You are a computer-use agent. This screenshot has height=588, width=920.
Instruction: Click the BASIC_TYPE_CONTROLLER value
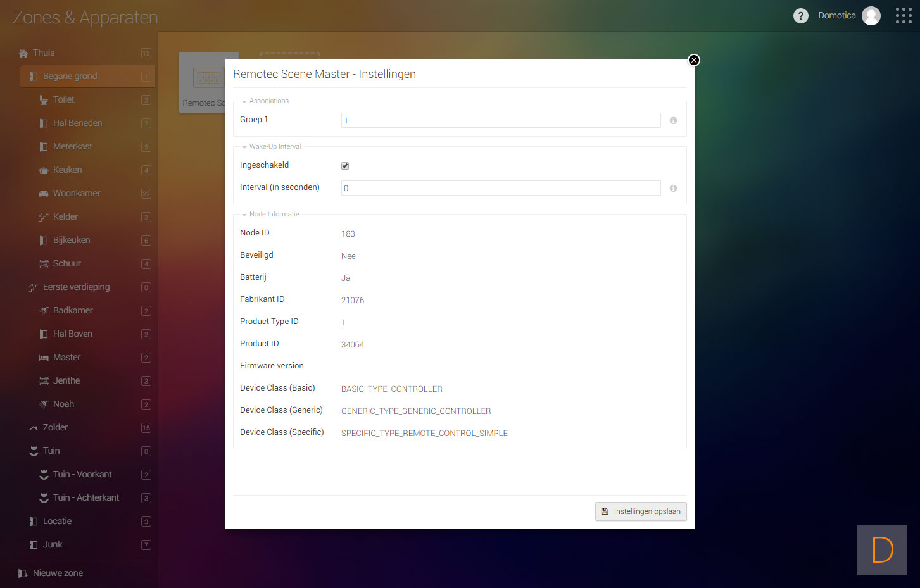tap(391, 389)
